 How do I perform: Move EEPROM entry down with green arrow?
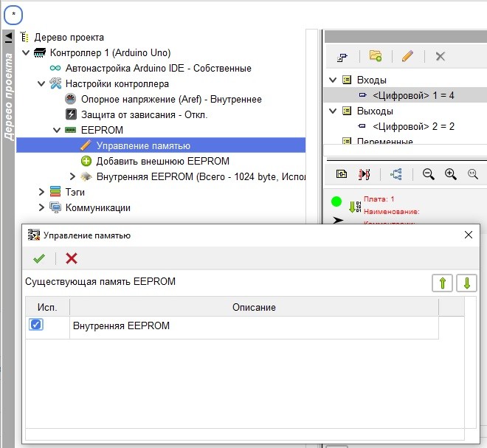pyautogui.click(x=466, y=283)
